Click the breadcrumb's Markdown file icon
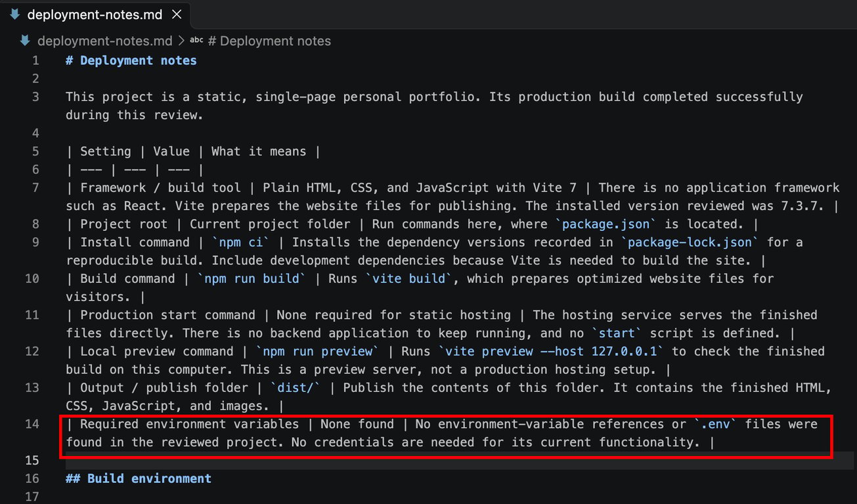Screen dimensions: 857x504 pos(26,41)
